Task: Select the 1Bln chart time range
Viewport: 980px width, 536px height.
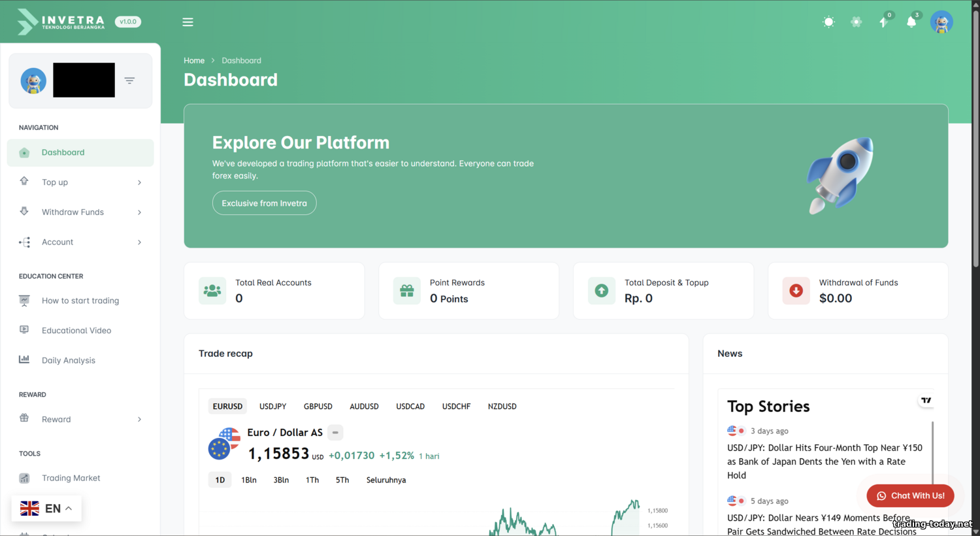Action: pyautogui.click(x=248, y=480)
